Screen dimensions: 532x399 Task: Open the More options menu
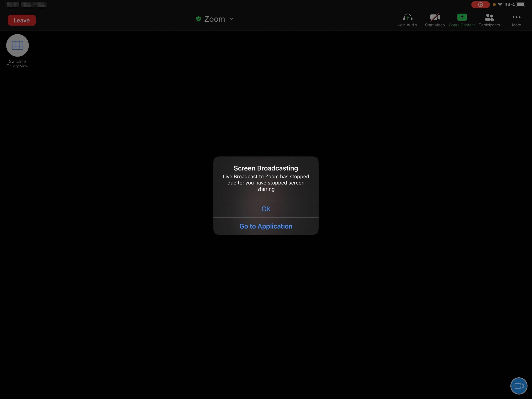click(x=516, y=20)
